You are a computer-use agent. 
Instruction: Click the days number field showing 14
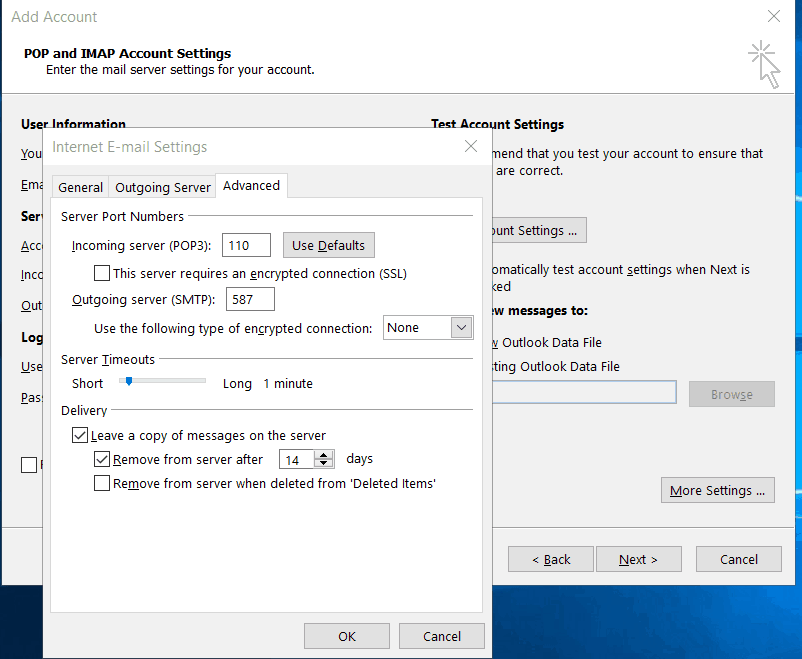pos(296,459)
